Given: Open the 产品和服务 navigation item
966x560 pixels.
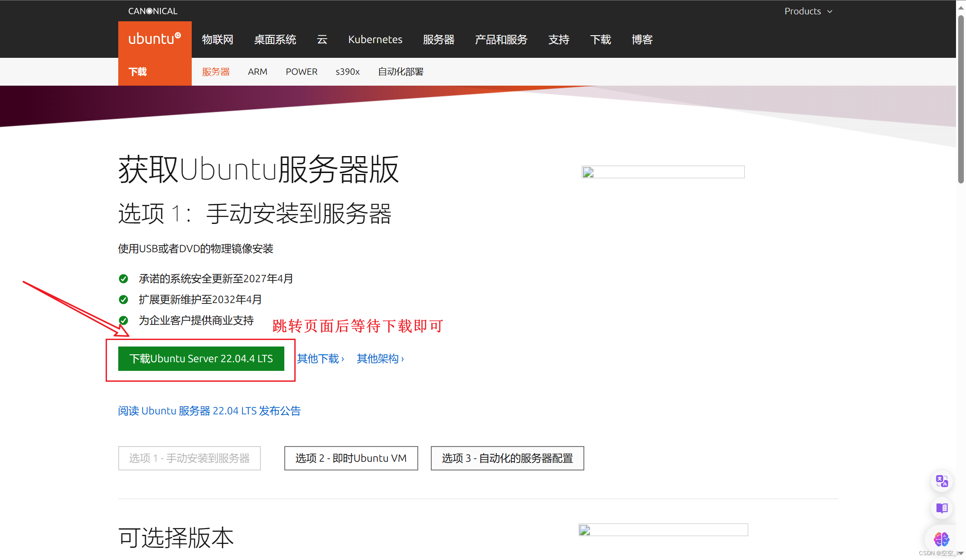Looking at the screenshot, I should [x=501, y=40].
